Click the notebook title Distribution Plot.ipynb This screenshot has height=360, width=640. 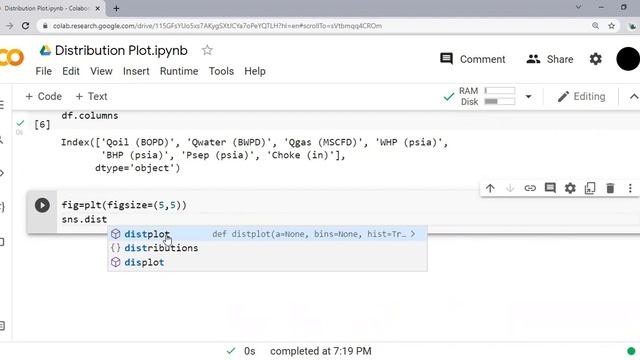coord(121,50)
